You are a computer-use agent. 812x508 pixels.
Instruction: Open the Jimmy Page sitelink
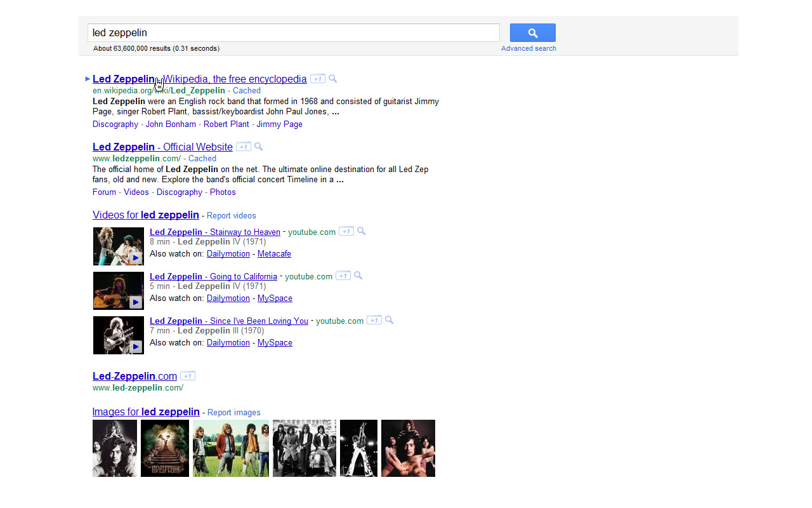coord(280,124)
